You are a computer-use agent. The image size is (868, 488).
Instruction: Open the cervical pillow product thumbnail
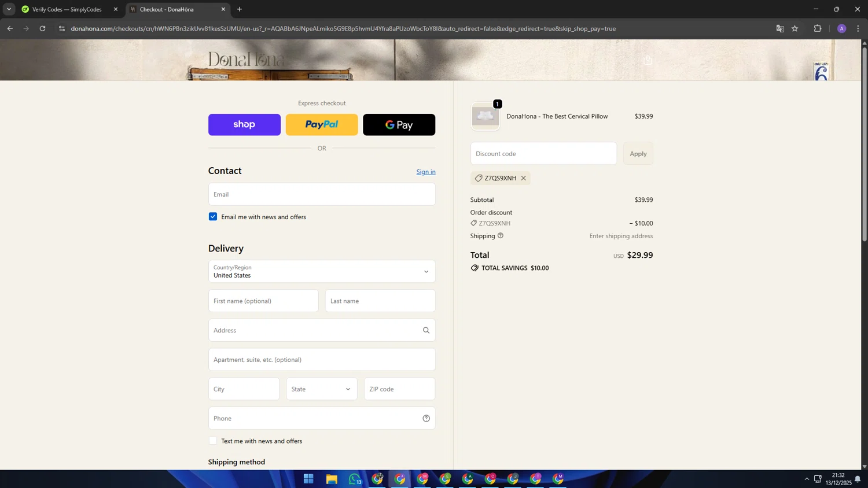coord(486,116)
